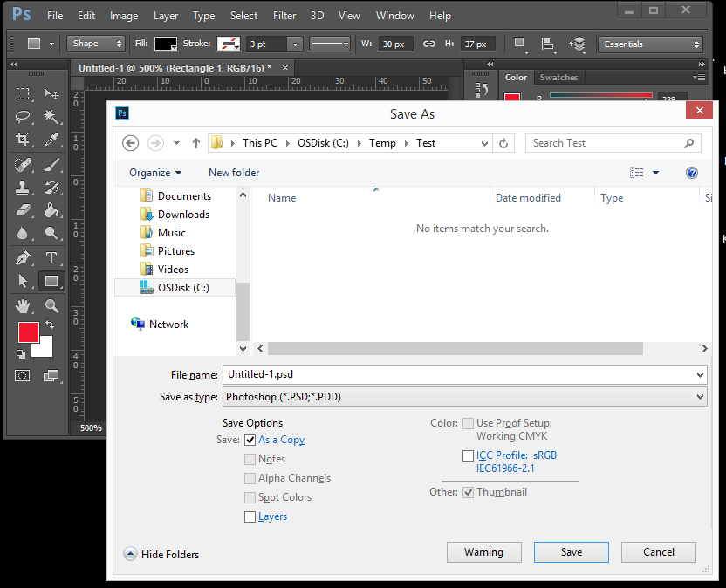Click the red foreground color swatch
Image resolution: width=726 pixels, height=588 pixels.
click(x=28, y=332)
